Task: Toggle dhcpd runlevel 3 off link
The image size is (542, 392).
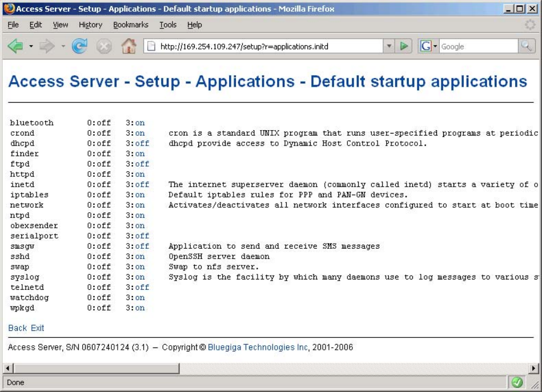Action: coord(142,143)
